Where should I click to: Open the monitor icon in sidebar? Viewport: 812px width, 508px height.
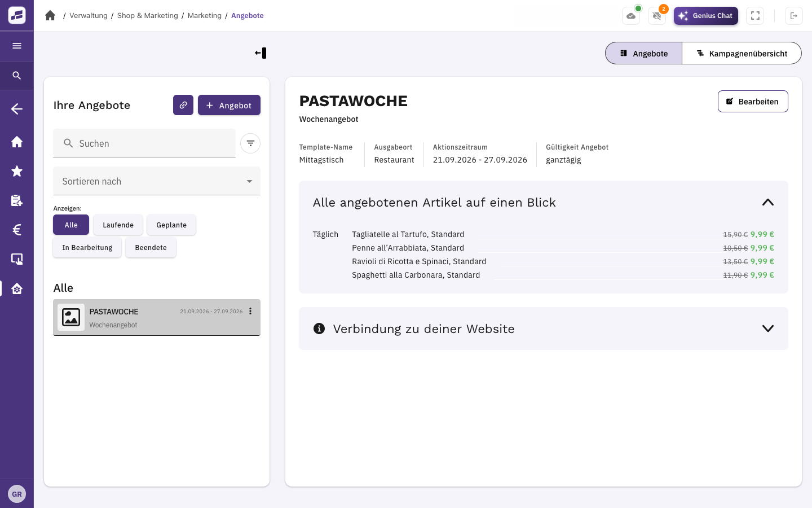pyautogui.click(x=17, y=259)
